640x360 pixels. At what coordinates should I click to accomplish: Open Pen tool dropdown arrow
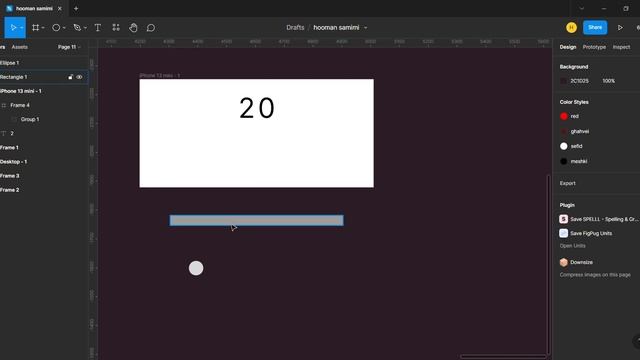pyautogui.click(x=85, y=28)
